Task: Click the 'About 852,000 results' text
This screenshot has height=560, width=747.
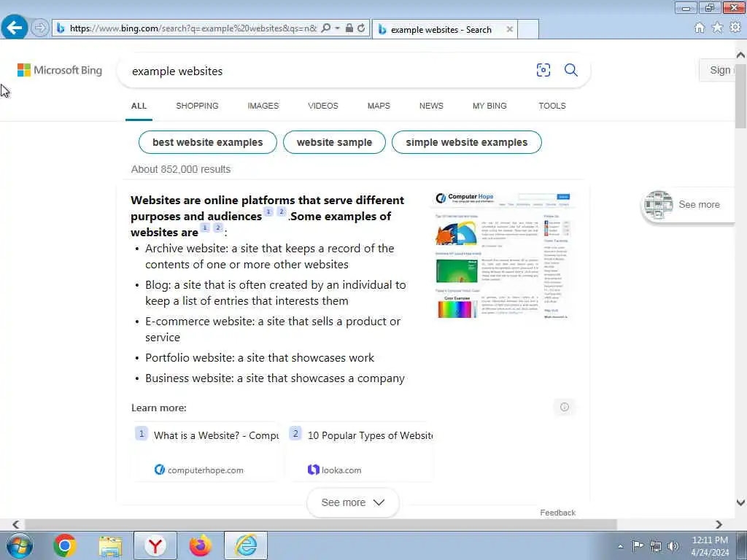Action: tap(181, 169)
